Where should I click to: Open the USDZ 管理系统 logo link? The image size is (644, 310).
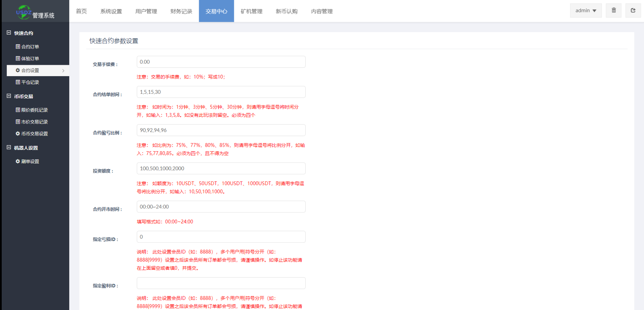(34, 11)
